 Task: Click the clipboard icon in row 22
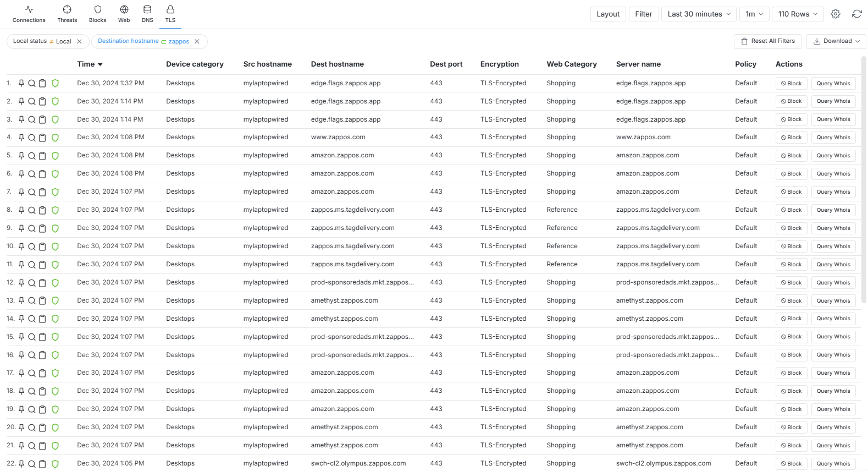point(42,464)
